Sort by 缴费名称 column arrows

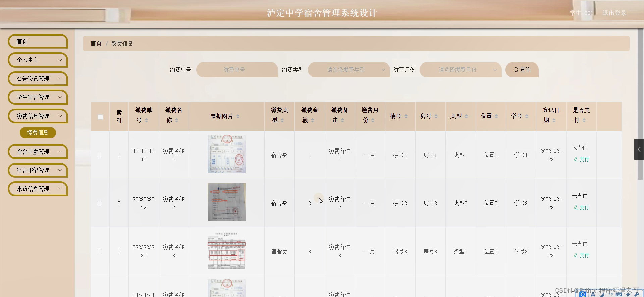click(176, 120)
